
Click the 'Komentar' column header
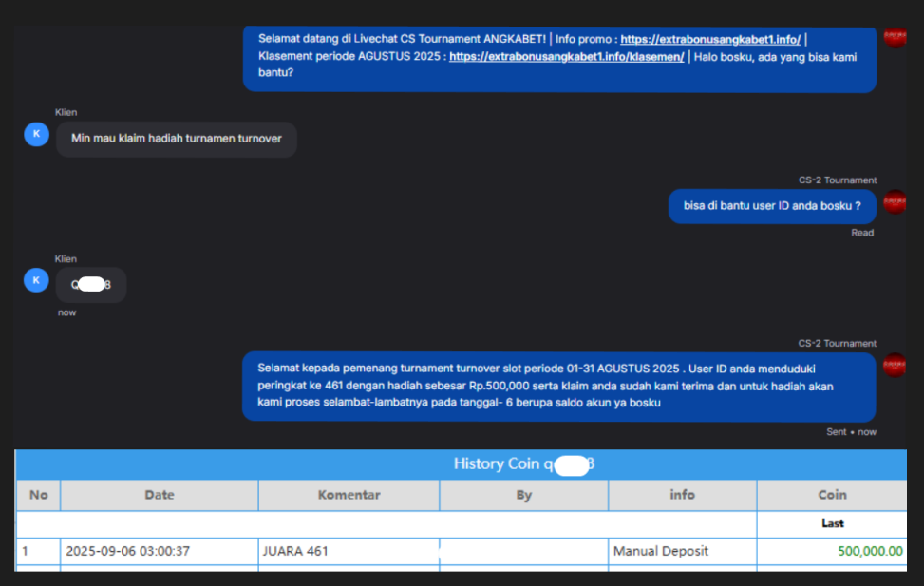point(349,495)
